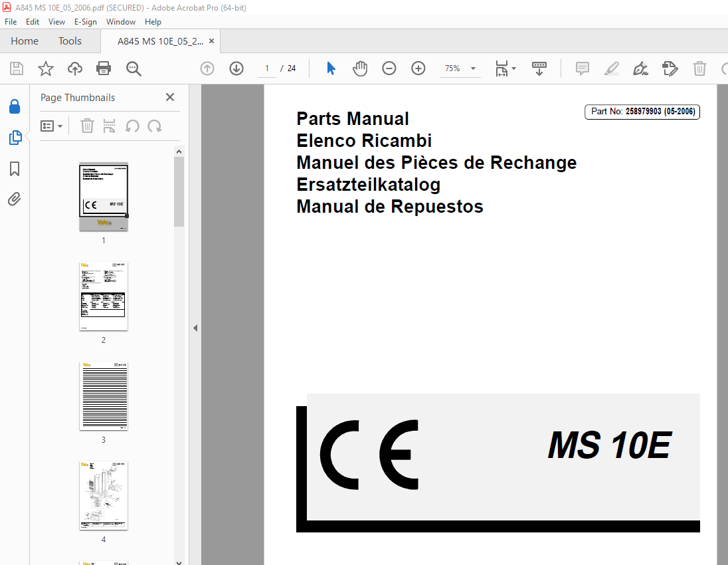Rotate pages counterclockwise in thumbnails panel
This screenshot has height=565, width=728.
pyautogui.click(x=132, y=126)
